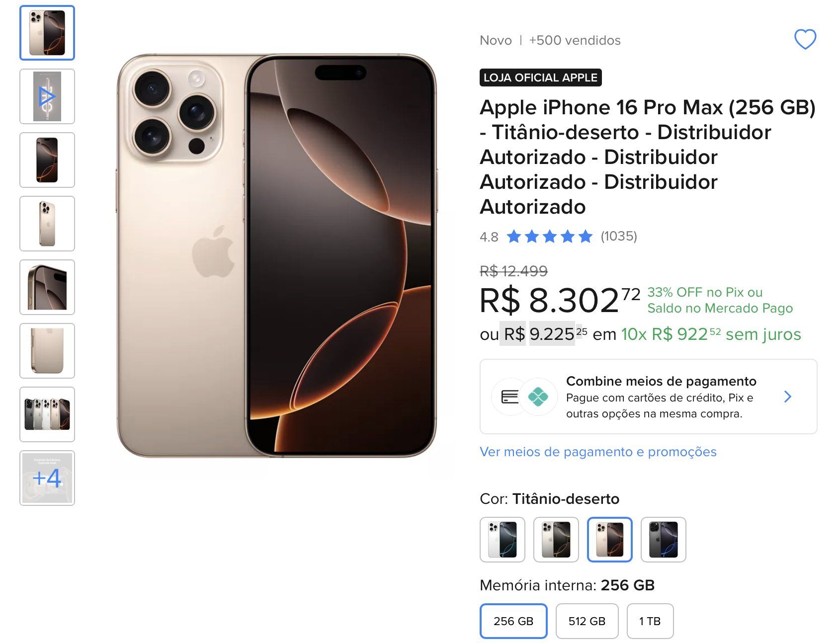Show the +4 more images thumbnail

tap(47, 478)
